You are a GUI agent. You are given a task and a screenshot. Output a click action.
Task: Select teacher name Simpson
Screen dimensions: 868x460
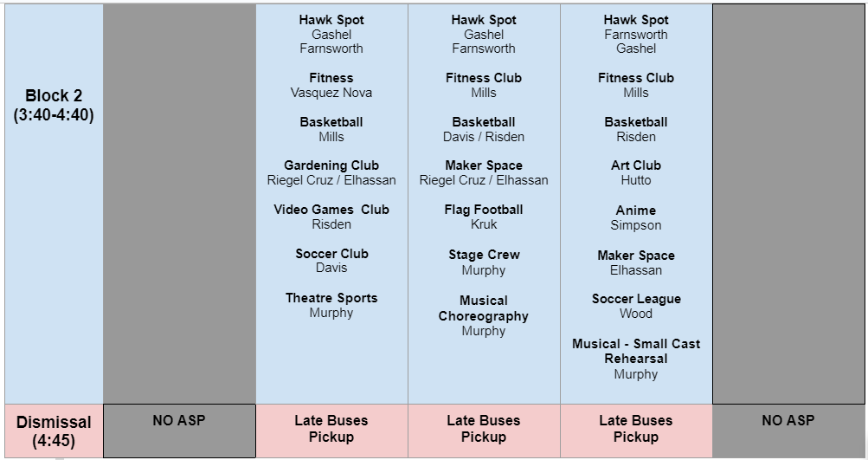point(636,225)
